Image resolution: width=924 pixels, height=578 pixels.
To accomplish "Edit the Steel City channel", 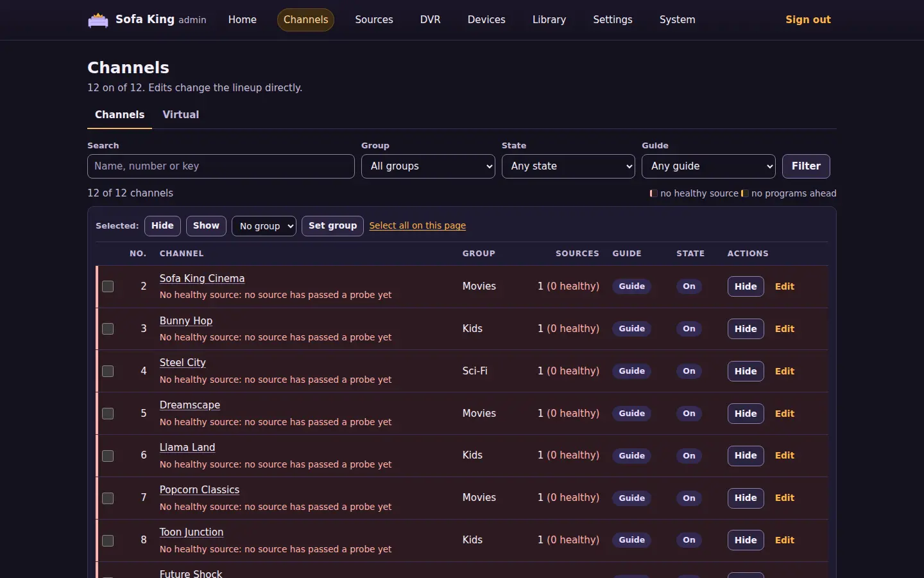I will 785,371.
